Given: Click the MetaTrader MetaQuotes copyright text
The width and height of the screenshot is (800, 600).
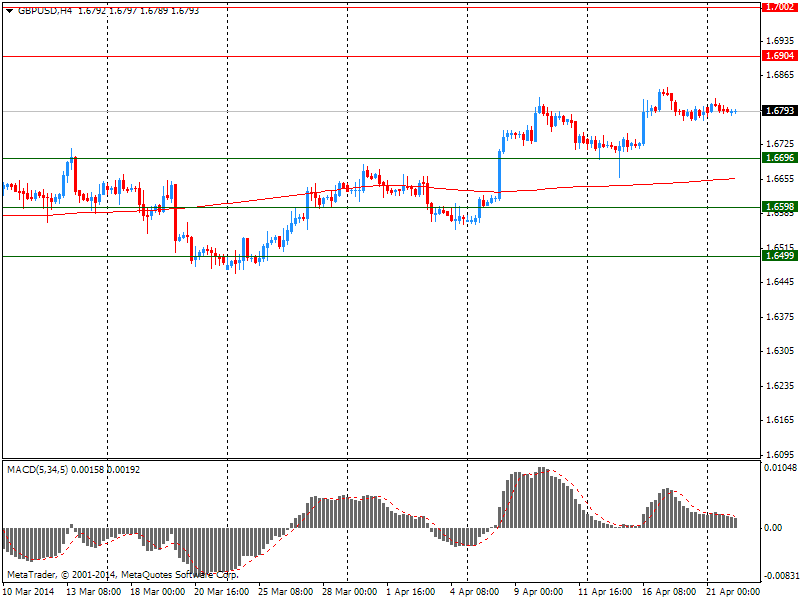Looking at the screenshot, I should pos(123,575).
